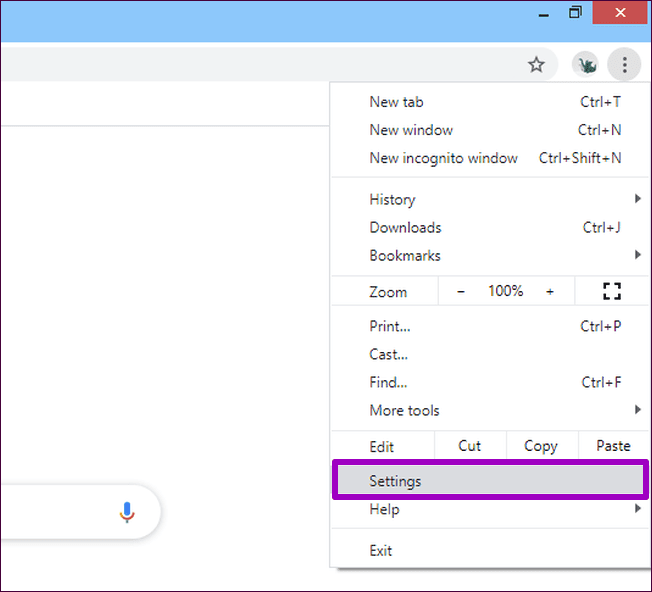Expand the History submenu

pos(490,200)
